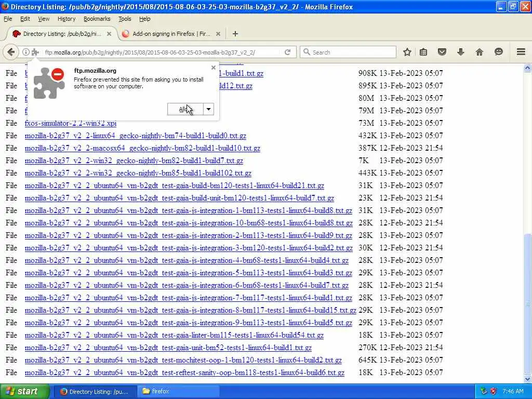
Task: Select the 73M size in fxos-simulator row
Action: pos(366,123)
